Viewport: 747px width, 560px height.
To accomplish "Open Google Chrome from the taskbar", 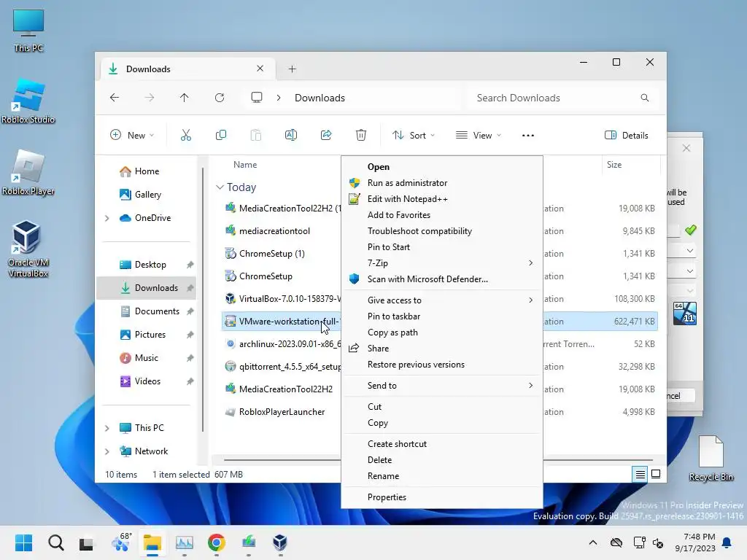I will (x=216, y=542).
